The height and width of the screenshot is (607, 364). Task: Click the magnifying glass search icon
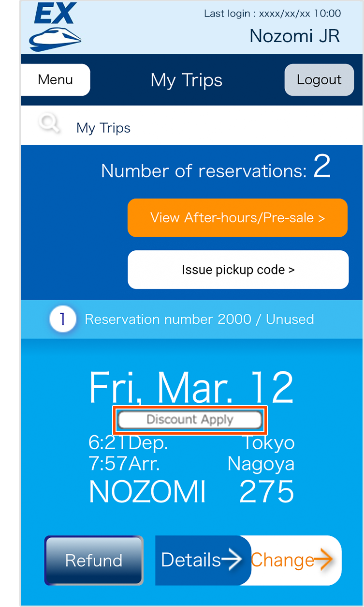point(49,124)
